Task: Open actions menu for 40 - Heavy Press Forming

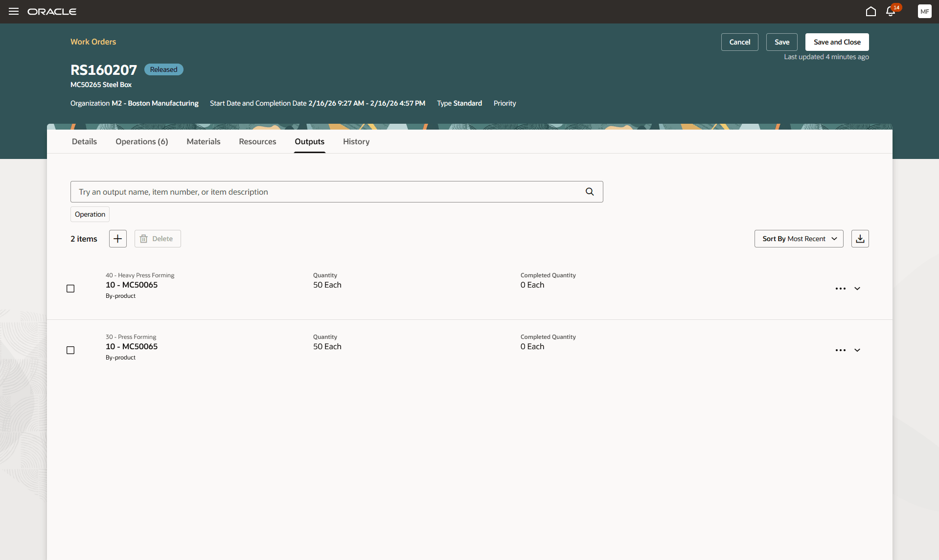Action: tap(841, 289)
